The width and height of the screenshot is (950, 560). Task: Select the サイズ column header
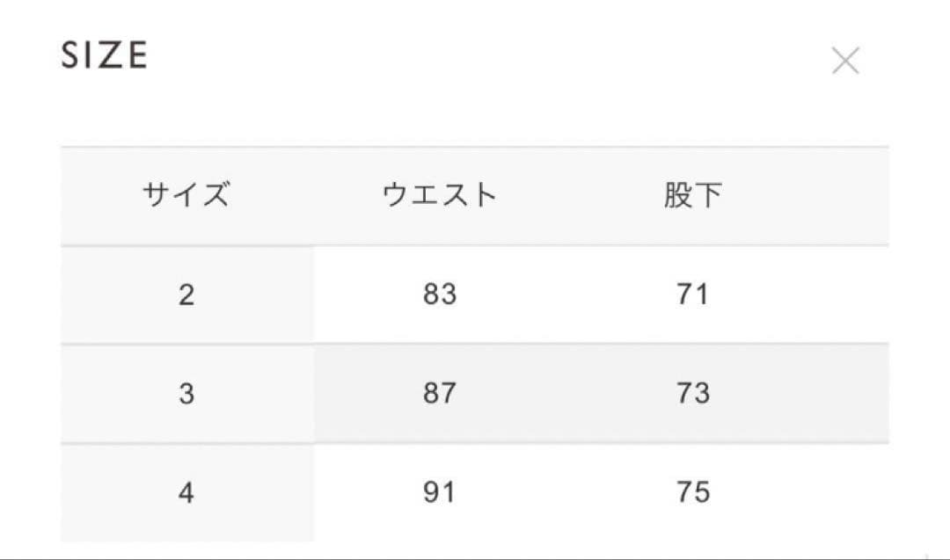187,195
